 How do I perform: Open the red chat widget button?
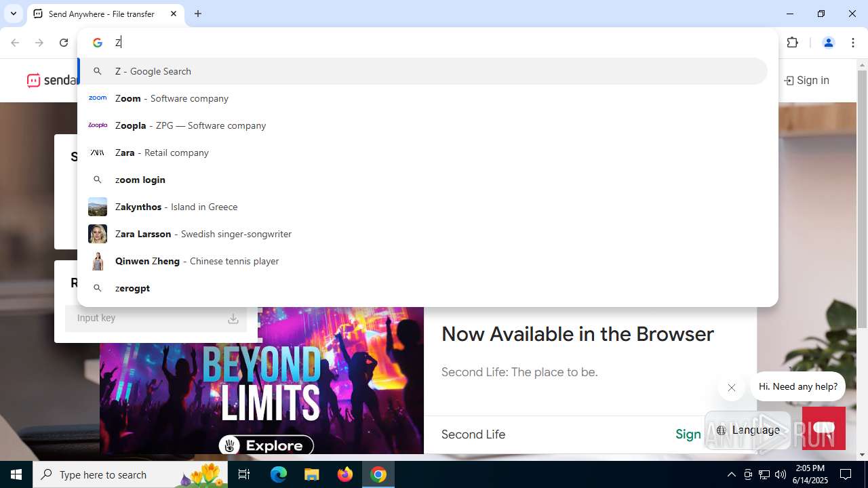click(x=824, y=428)
